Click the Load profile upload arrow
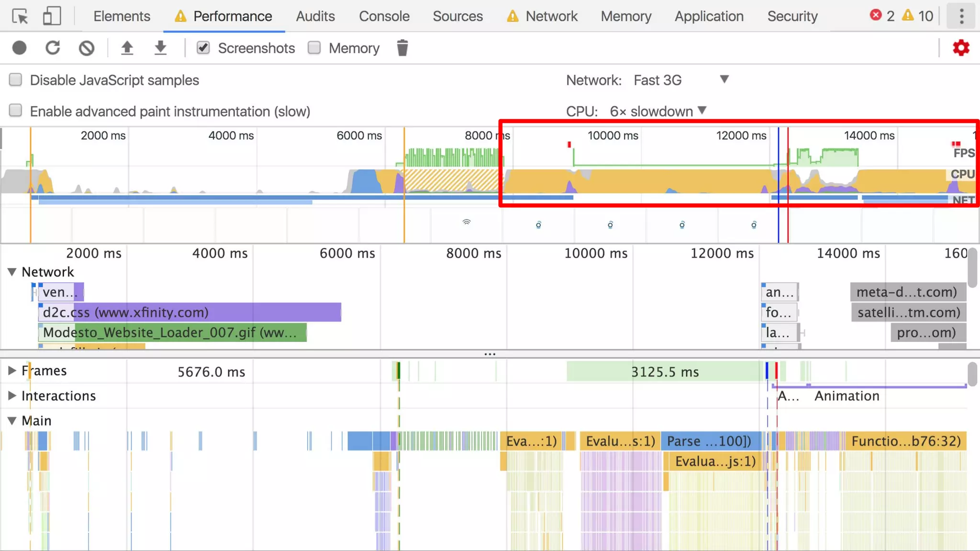 click(127, 48)
